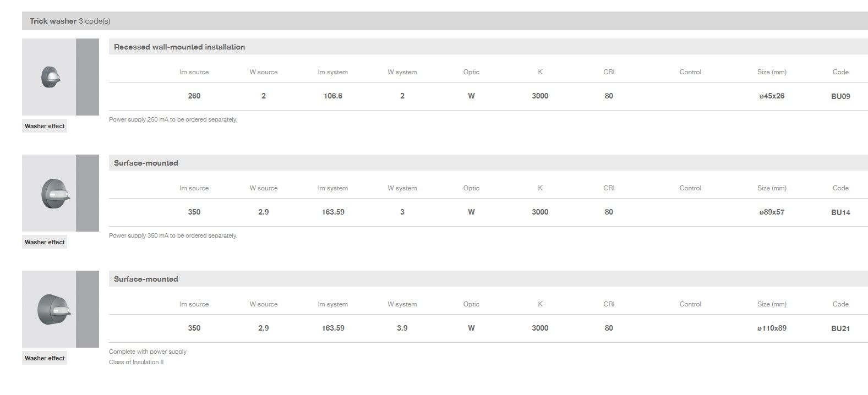The height and width of the screenshot is (395, 868).
Task: Click the Power supply 250 mA note
Action: pyautogui.click(x=173, y=119)
